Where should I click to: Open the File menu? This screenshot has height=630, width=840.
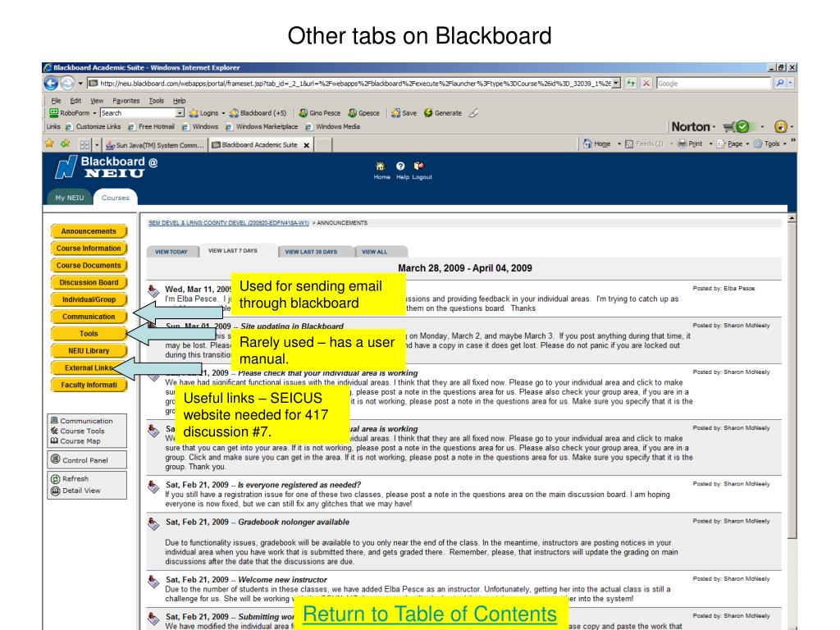click(57, 101)
